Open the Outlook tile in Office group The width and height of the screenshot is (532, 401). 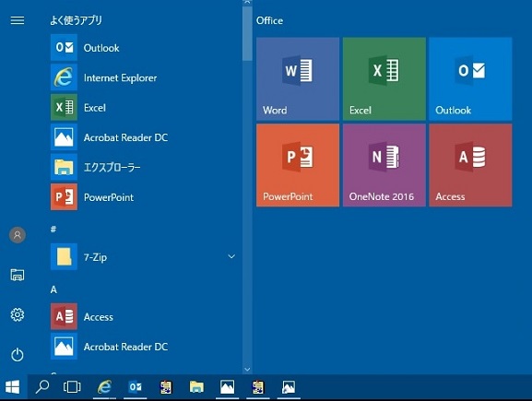[470, 78]
